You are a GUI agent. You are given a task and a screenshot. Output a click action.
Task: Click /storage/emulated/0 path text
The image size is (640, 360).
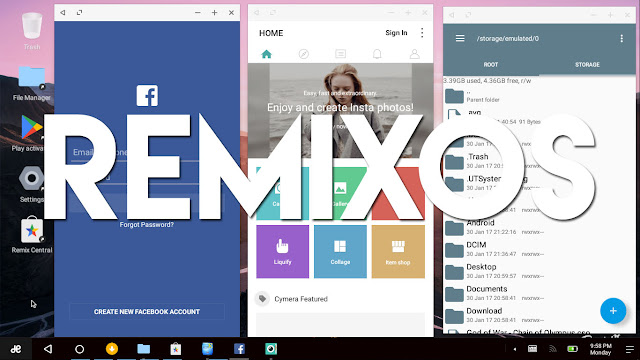click(x=508, y=38)
